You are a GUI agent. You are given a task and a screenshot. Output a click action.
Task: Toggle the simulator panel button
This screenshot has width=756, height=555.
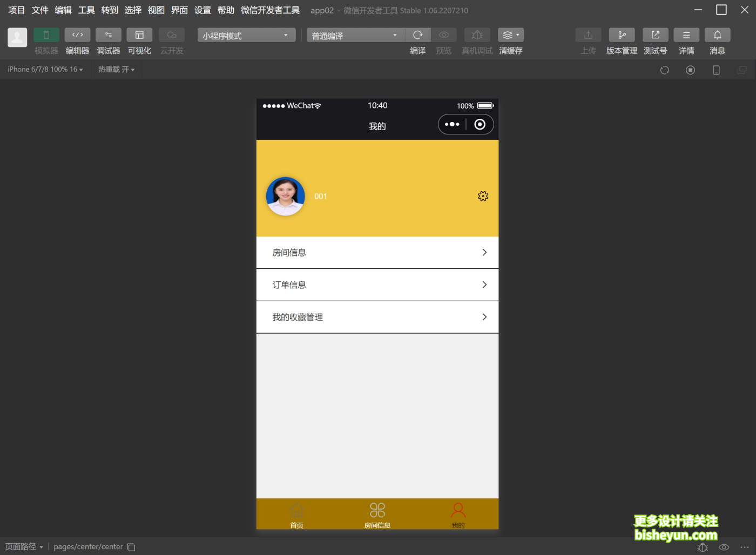(x=46, y=35)
